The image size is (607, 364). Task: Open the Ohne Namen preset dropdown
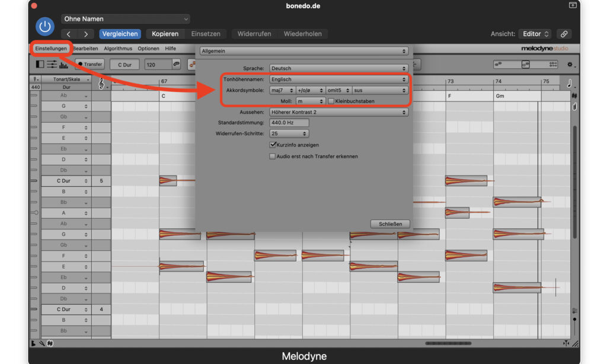pos(126,19)
